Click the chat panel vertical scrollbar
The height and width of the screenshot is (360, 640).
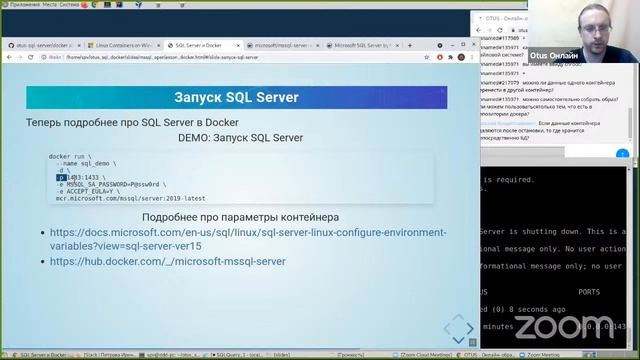(x=630, y=122)
